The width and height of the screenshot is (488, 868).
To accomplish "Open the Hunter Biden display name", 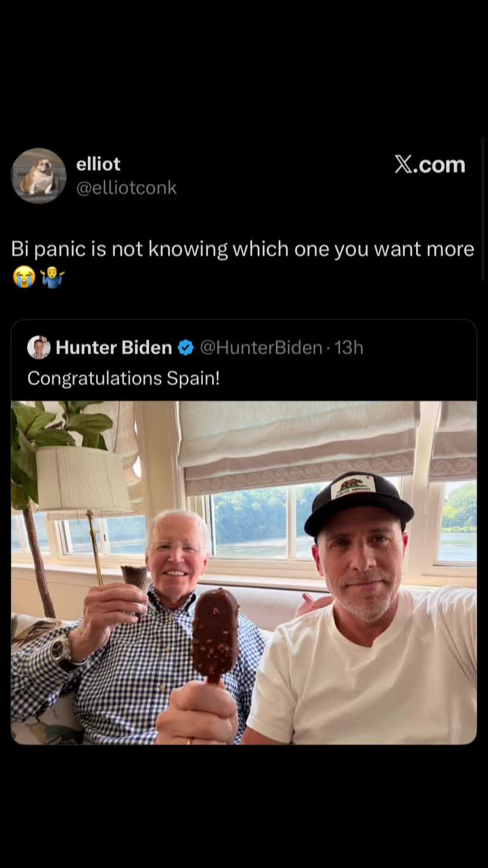I will coord(114,348).
